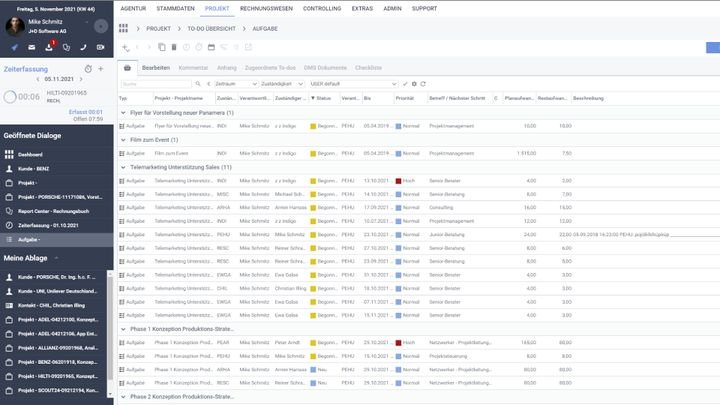Image resolution: width=720 pixels, height=405 pixels.
Task: Click the copy document icon in toolbar
Action: (162, 47)
